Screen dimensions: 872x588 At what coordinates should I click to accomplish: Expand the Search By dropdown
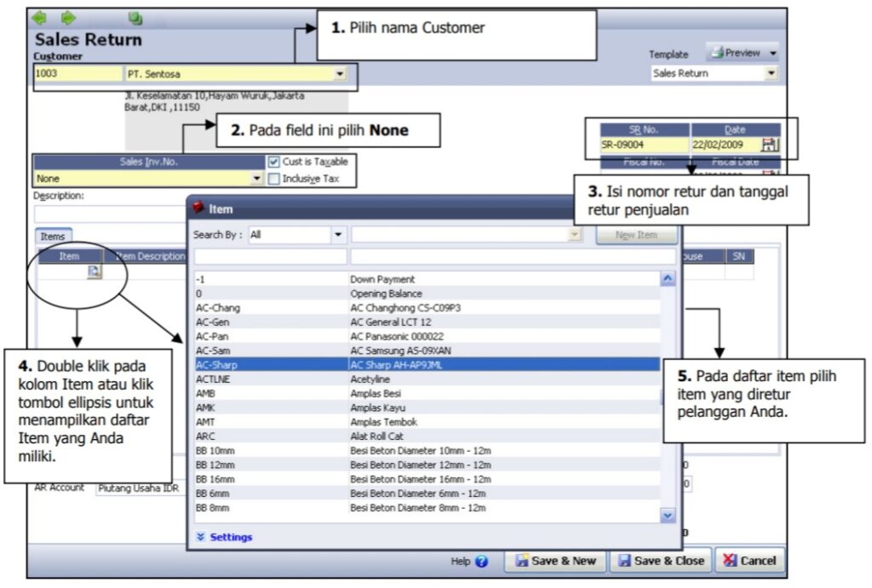click(338, 235)
